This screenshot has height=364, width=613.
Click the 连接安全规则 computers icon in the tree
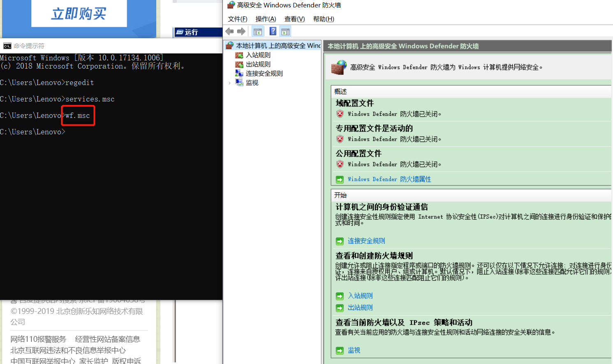(239, 74)
